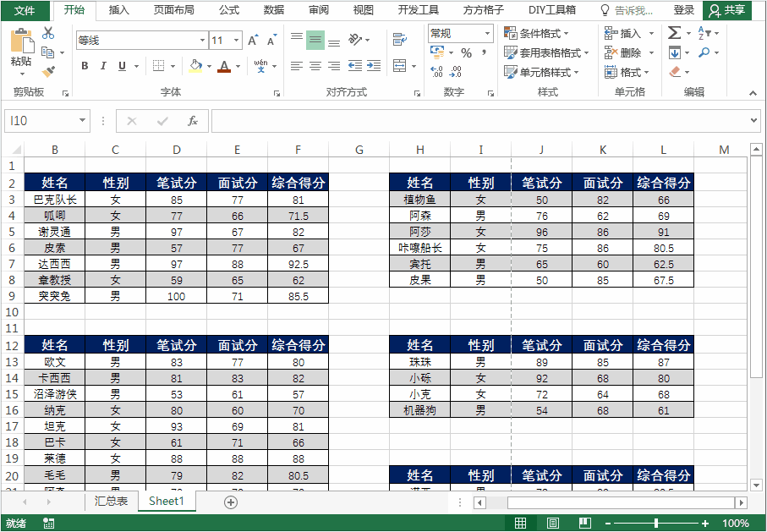Align text left
Viewport: 767px width, 532px height.
tap(297, 66)
